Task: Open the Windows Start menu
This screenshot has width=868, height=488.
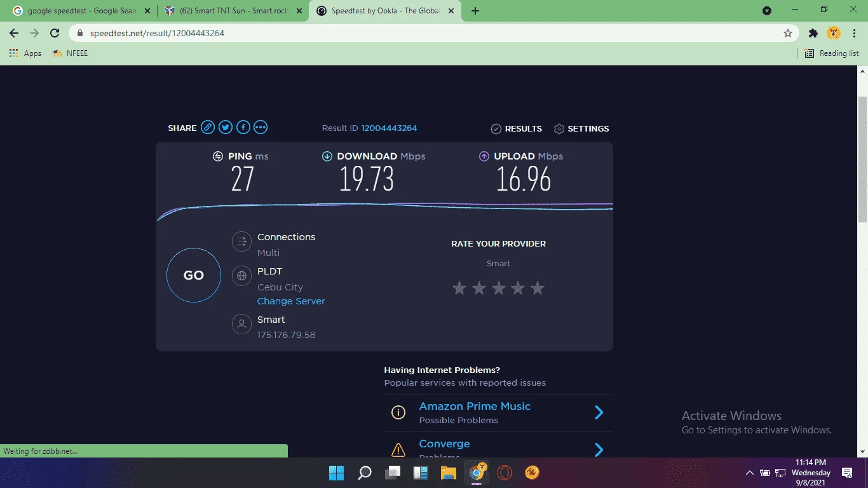Action: [x=336, y=473]
